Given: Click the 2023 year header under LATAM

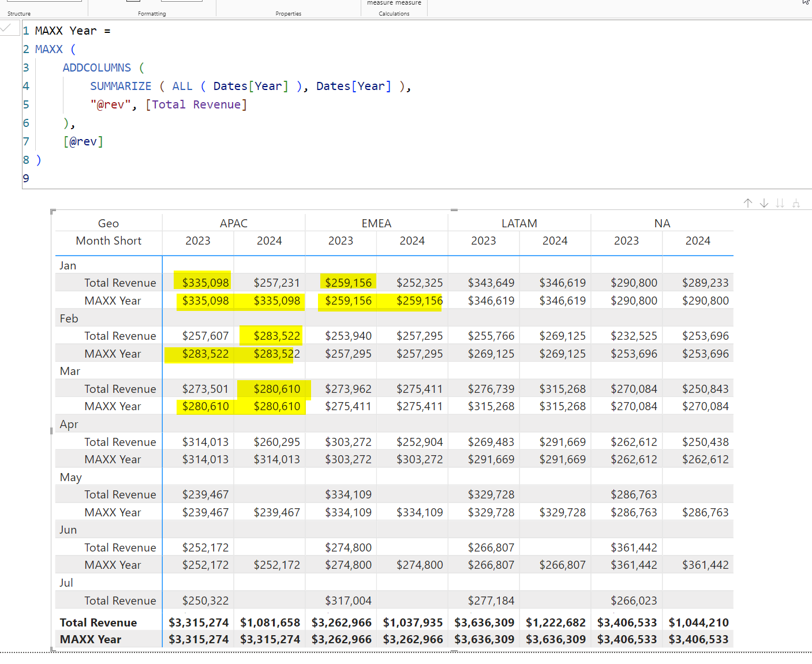Looking at the screenshot, I should [x=484, y=241].
